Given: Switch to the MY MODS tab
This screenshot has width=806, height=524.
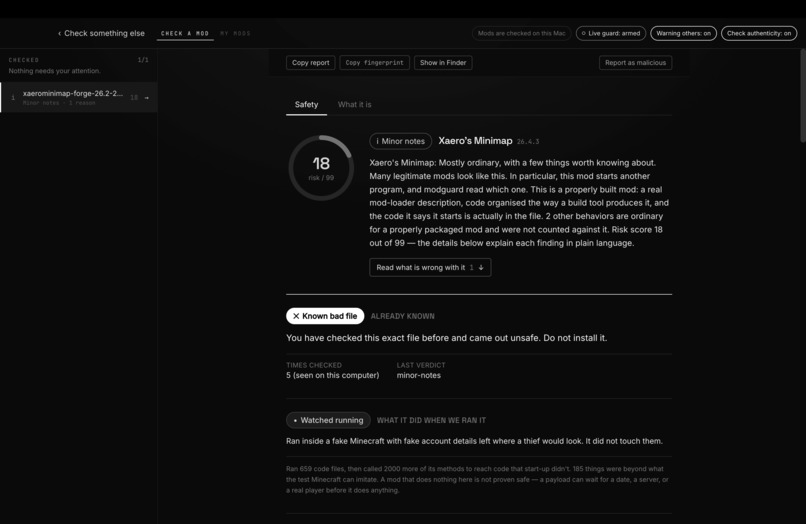Looking at the screenshot, I should click(235, 33).
